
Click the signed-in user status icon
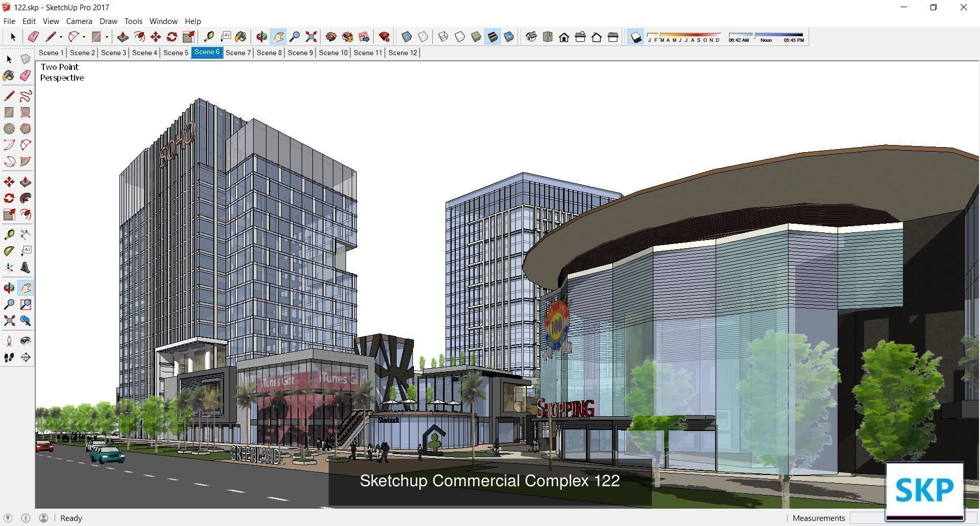click(x=44, y=518)
